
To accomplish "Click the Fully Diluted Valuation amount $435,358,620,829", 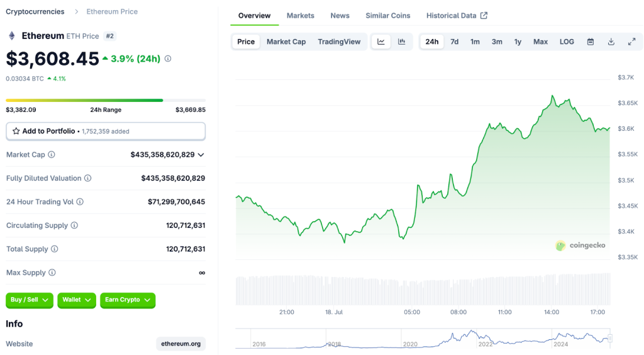I will (x=173, y=178).
